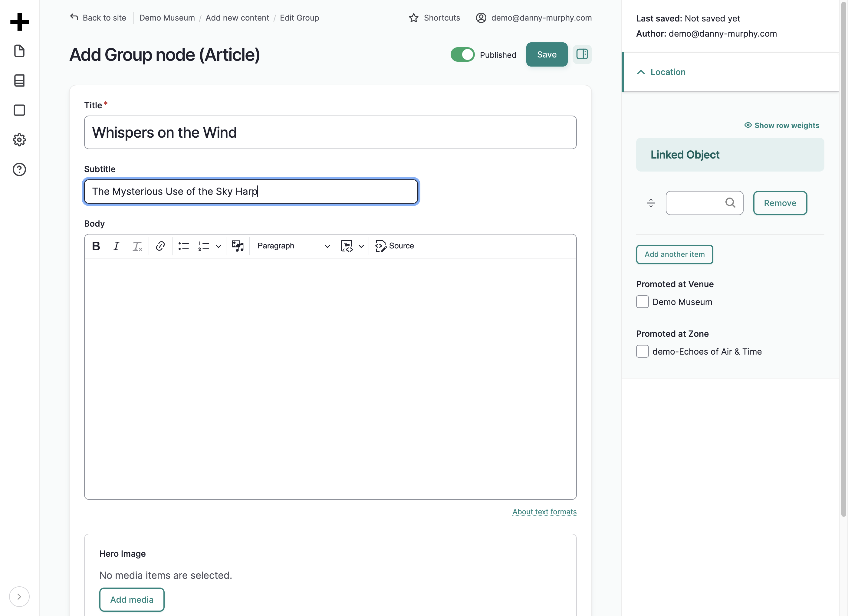This screenshot has height=616, width=848.
Task: Open the Shortcuts menu
Action: pos(435,18)
